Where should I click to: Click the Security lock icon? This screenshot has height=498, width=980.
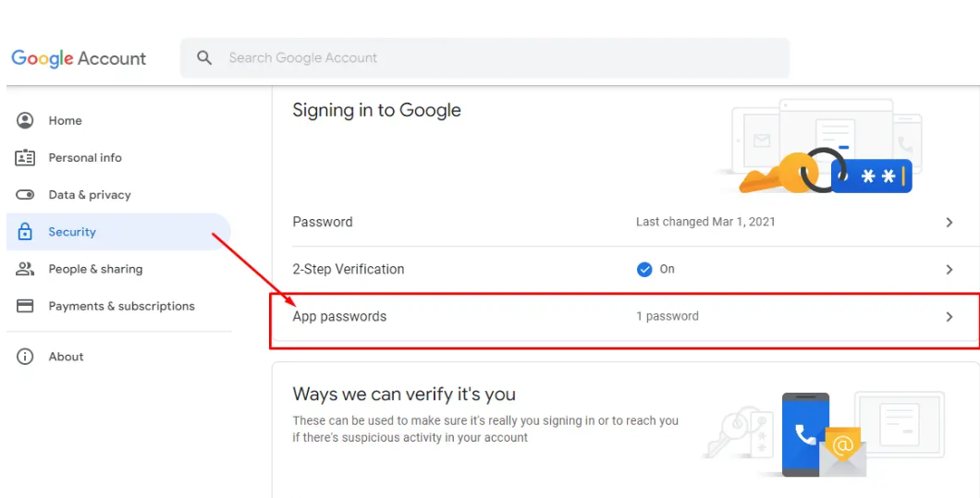[x=25, y=232]
